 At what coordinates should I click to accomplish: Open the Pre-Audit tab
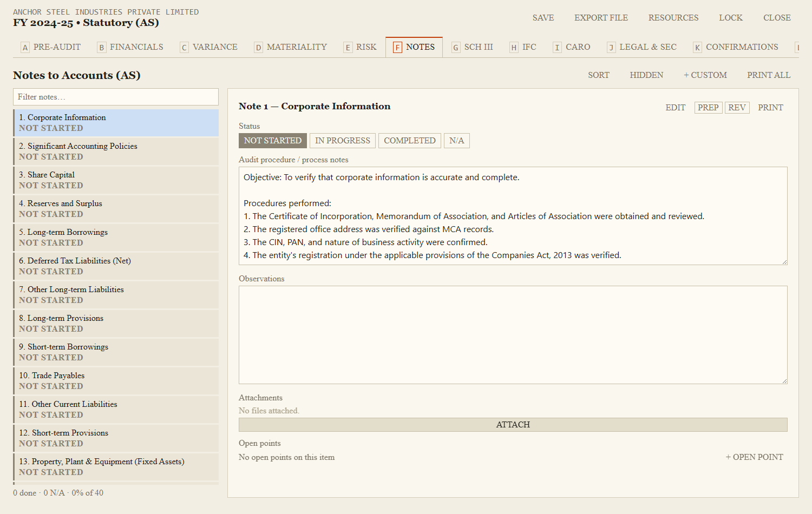[51, 47]
